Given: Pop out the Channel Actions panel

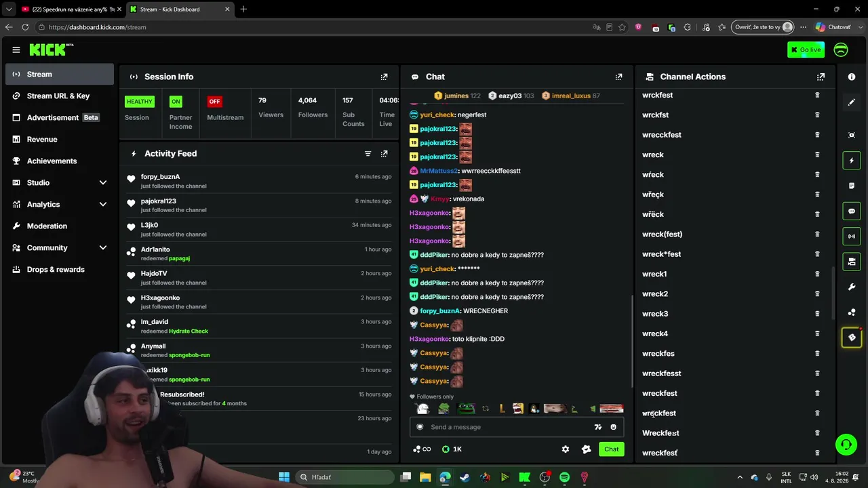Looking at the screenshot, I should point(821,77).
